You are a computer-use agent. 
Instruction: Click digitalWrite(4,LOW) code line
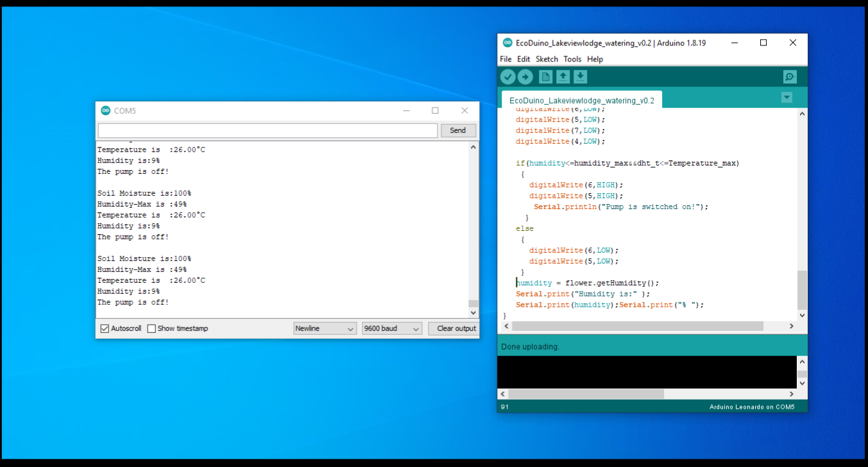click(561, 141)
